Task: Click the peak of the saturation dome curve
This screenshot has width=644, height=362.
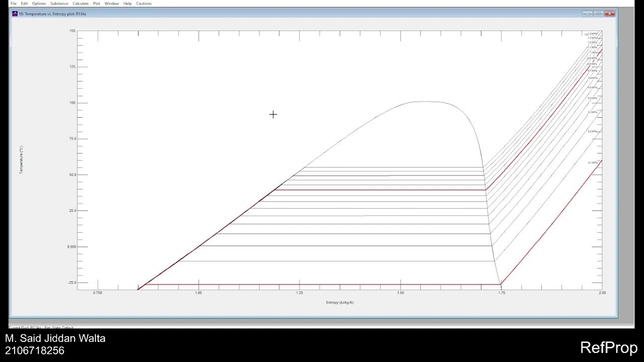Action: (426, 102)
